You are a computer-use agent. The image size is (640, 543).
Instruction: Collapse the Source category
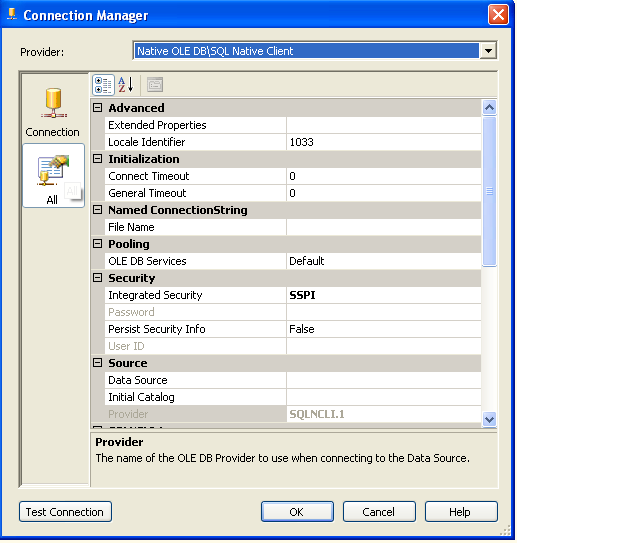click(x=97, y=363)
